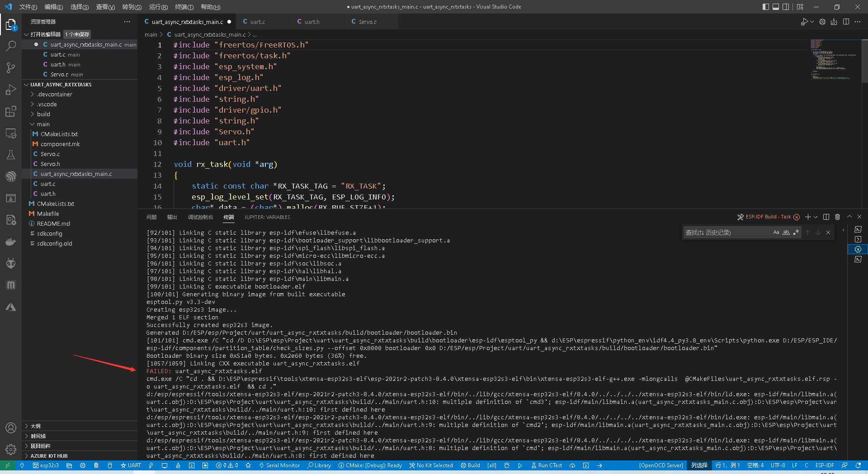Toggle primary side bar layout icon
Viewport: 868px width, 474px height.
click(765, 7)
